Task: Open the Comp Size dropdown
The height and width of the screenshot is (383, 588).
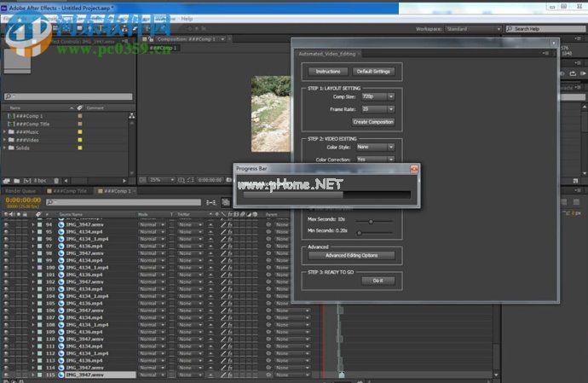Action: (378, 96)
